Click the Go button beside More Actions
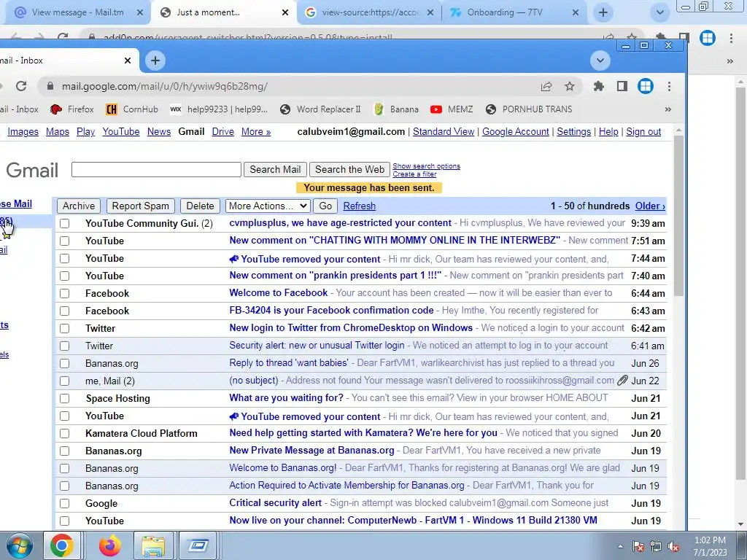Screen dimensions: 747x560 click(326, 206)
